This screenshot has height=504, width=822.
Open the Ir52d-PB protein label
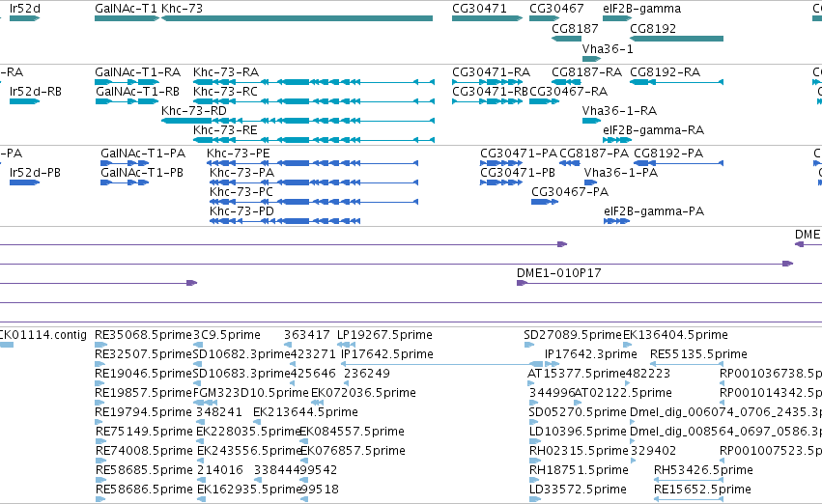[x=35, y=173]
